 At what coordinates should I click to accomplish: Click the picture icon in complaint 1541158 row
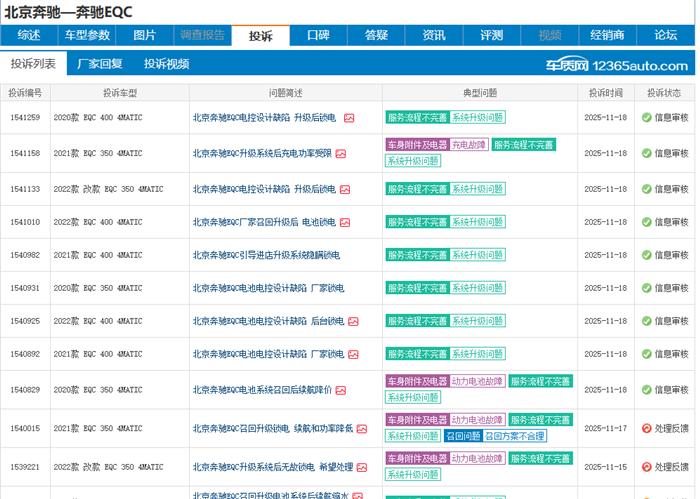(341, 154)
